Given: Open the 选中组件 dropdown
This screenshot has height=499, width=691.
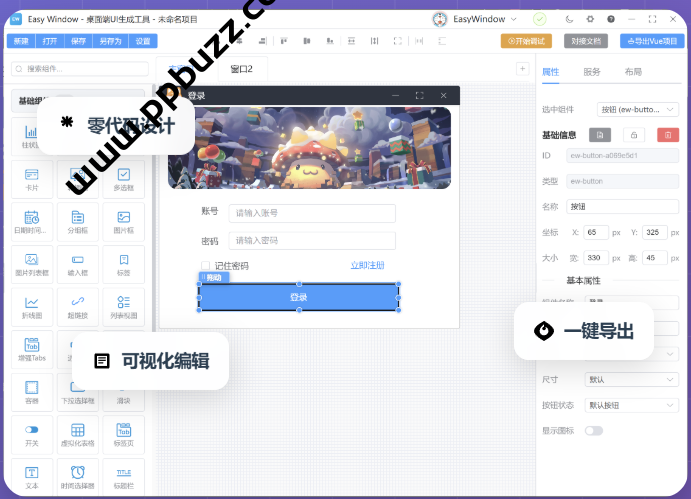Looking at the screenshot, I should 637,109.
